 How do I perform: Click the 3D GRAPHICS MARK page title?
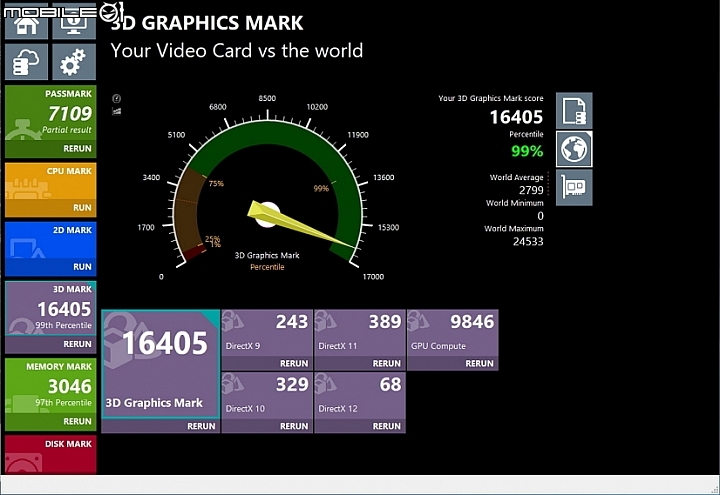207,23
